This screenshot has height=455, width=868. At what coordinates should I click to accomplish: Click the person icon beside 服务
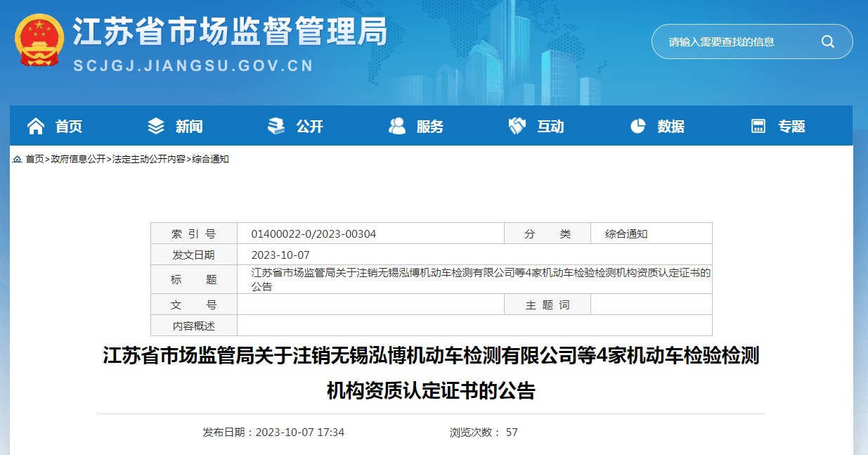point(397,126)
